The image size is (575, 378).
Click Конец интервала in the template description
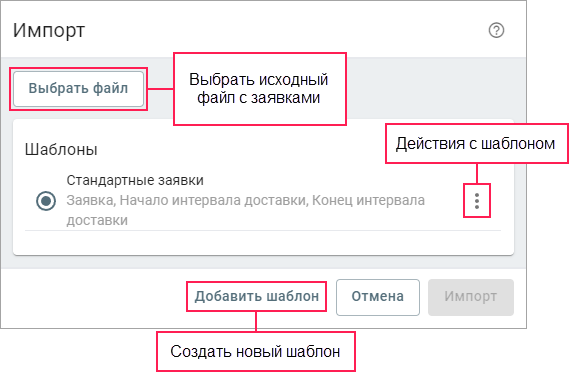click(x=369, y=201)
